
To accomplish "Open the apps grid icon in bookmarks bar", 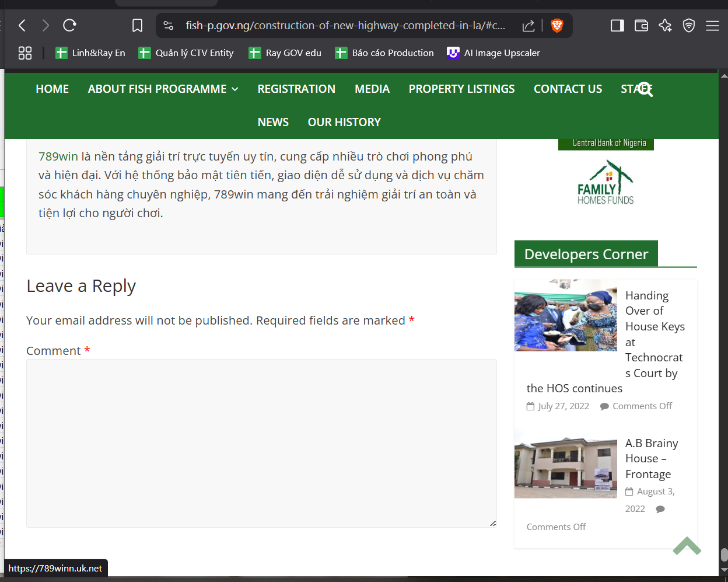I will point(25,53).
